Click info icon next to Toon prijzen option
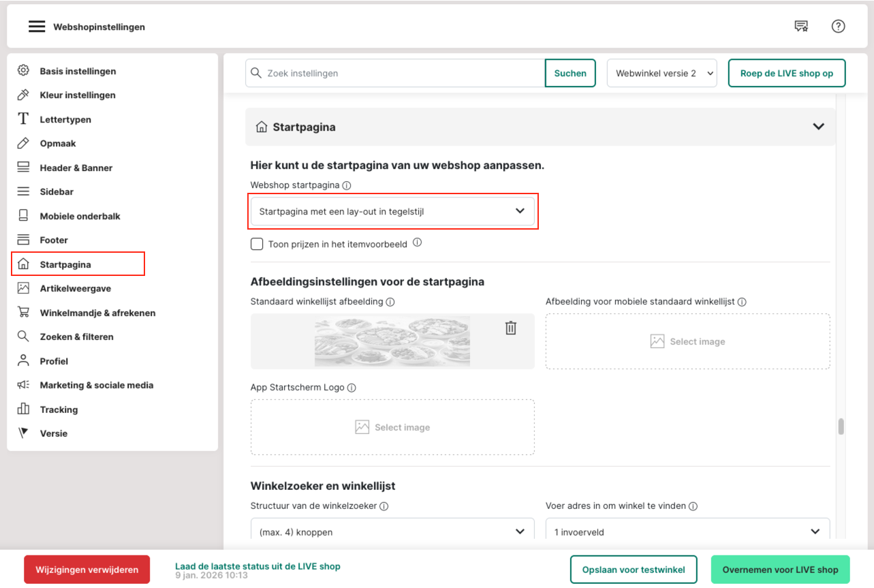 pos(418,243)
